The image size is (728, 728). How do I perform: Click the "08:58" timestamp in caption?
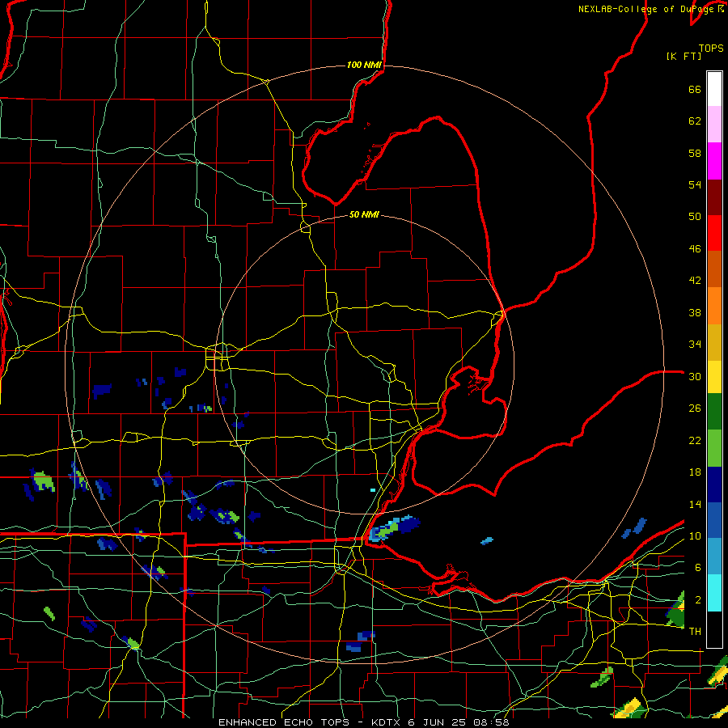491,722
